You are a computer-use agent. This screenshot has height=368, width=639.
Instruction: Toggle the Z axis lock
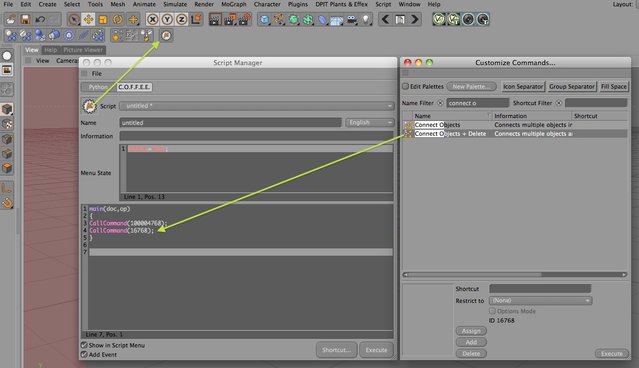click(x=182, y=19)
